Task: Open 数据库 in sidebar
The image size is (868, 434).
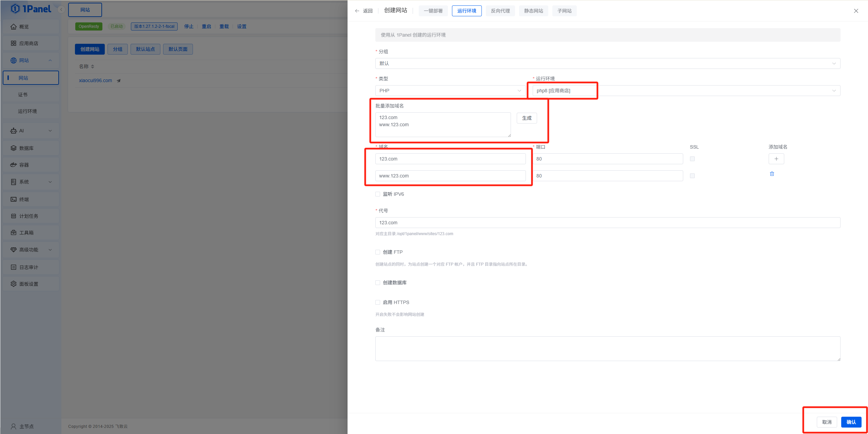Action: point(26,148)
